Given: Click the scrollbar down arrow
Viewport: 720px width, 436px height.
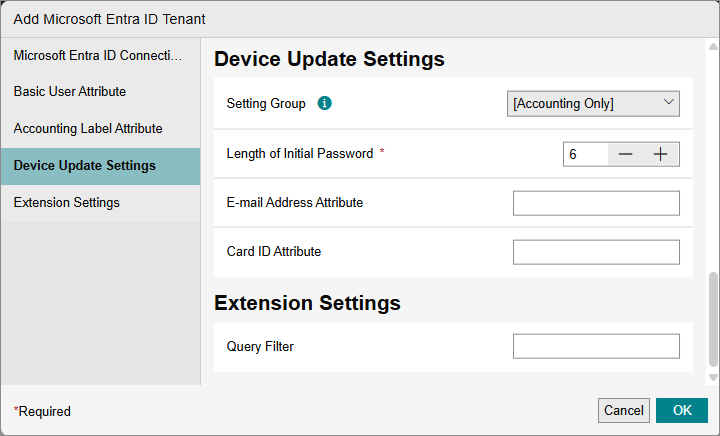Looking at the screenshot, I should (x=713, y=378).
